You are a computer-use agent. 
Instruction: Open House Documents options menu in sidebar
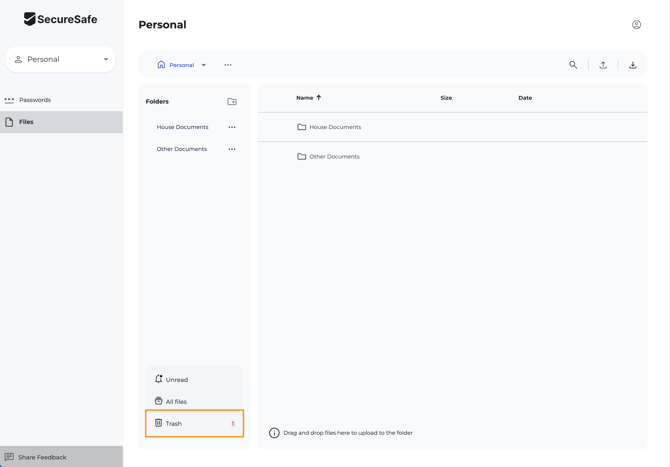232,127
